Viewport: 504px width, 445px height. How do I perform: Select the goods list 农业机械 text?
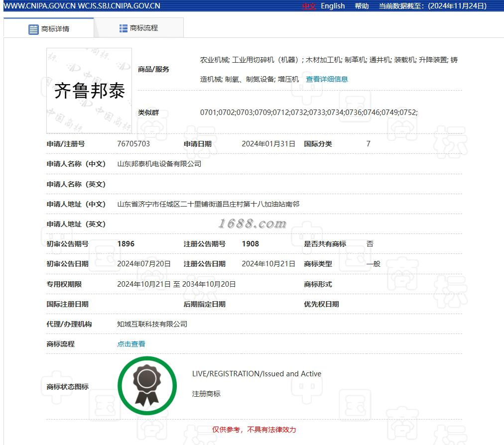click(x=329, y=69)
